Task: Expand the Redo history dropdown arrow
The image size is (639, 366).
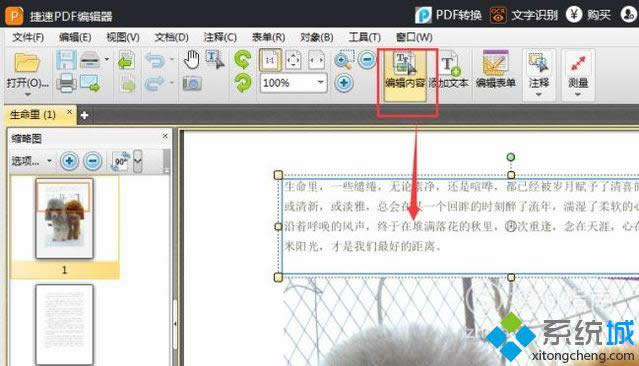Action: coord(172,83)
